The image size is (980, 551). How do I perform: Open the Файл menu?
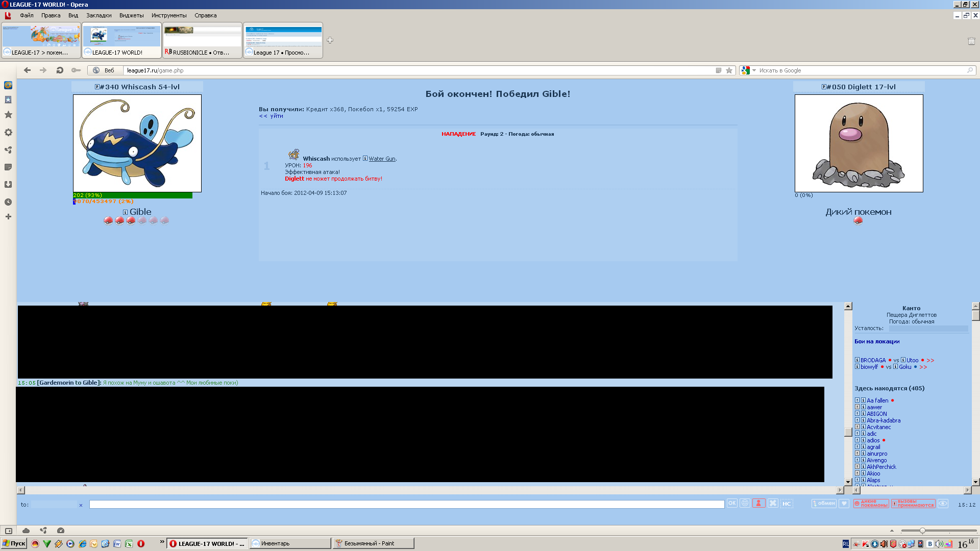click(27, 15)
